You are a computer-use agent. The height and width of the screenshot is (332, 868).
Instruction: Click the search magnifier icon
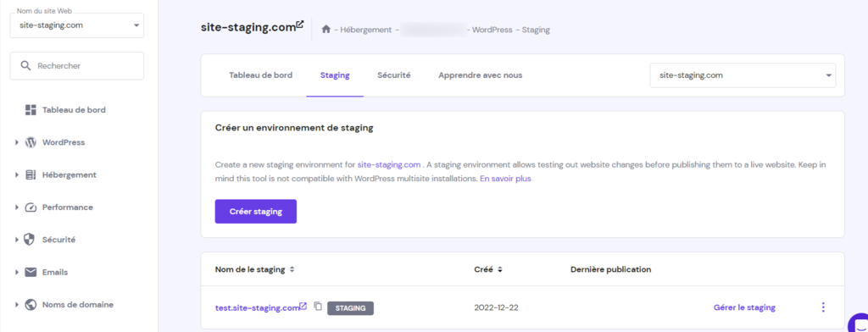[25, 66]
